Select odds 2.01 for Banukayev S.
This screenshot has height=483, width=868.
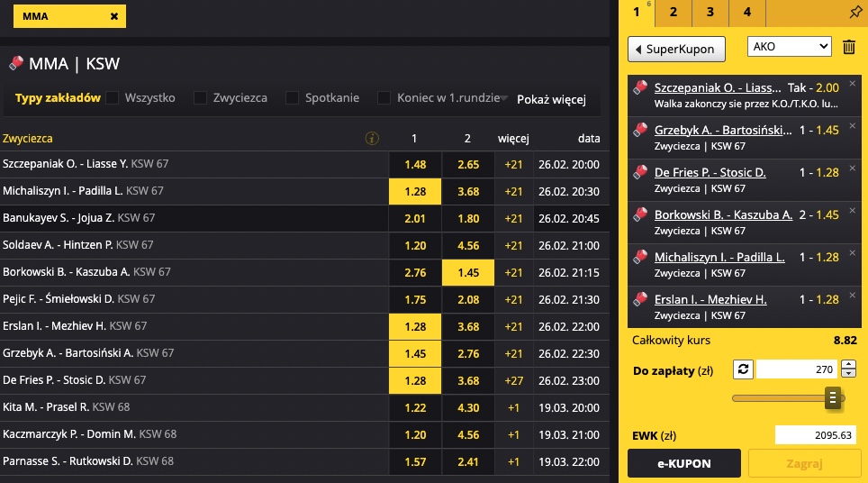pyautogui.click(x=415, y=218)
